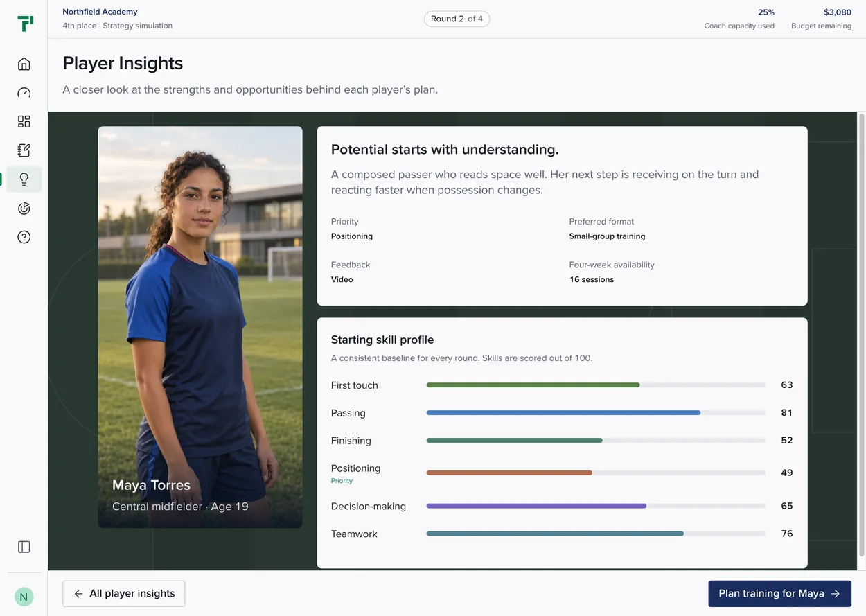Click the 25% coach capacity value
Image resolution: width=866 pixels, height=616 pixels.
pos(766,12)
